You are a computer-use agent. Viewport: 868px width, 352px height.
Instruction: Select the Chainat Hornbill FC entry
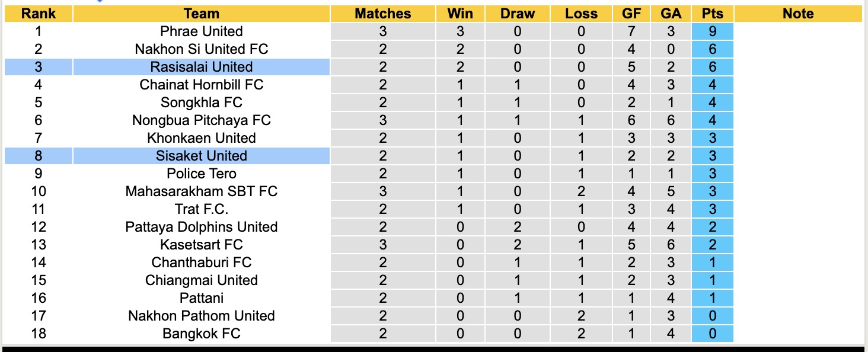(x=201, y=85)
